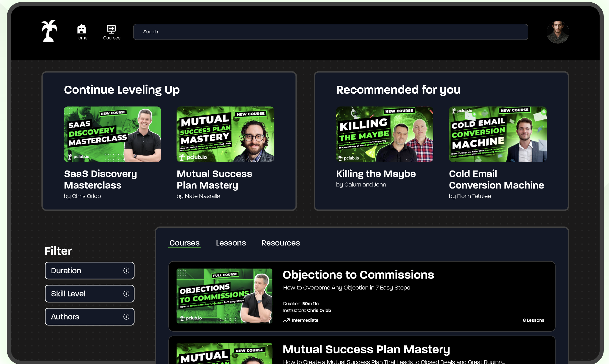Select the Mutual Success Plan Mastery card
Image resolution: width=609 pixels, height=364 pixels.
click(225, 134)
